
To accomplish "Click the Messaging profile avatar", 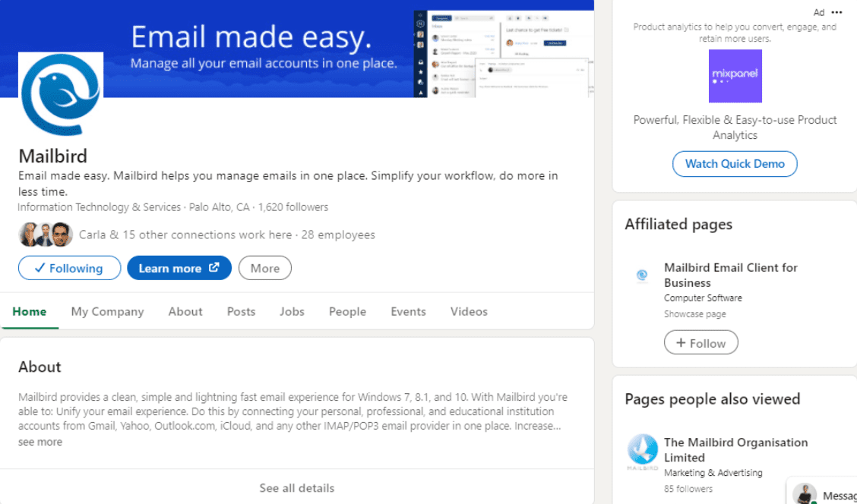I will click(x=805, y=493).
